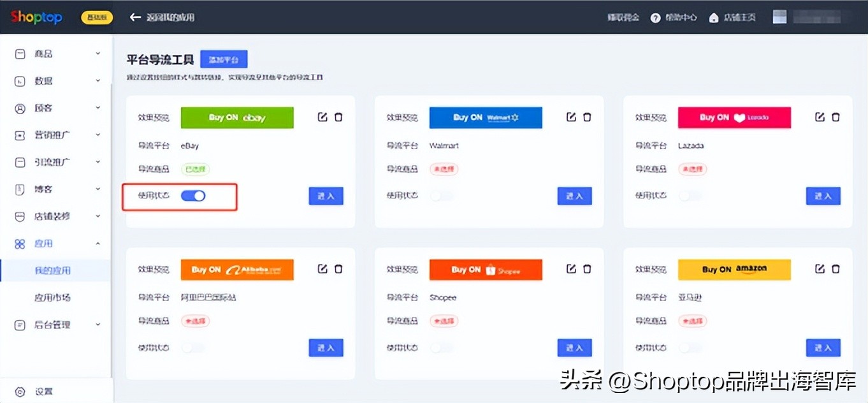This screenshot has width=868, height=403.
Task: Delete the Amazon card via trash icon
Action: [x=835, y=268]
